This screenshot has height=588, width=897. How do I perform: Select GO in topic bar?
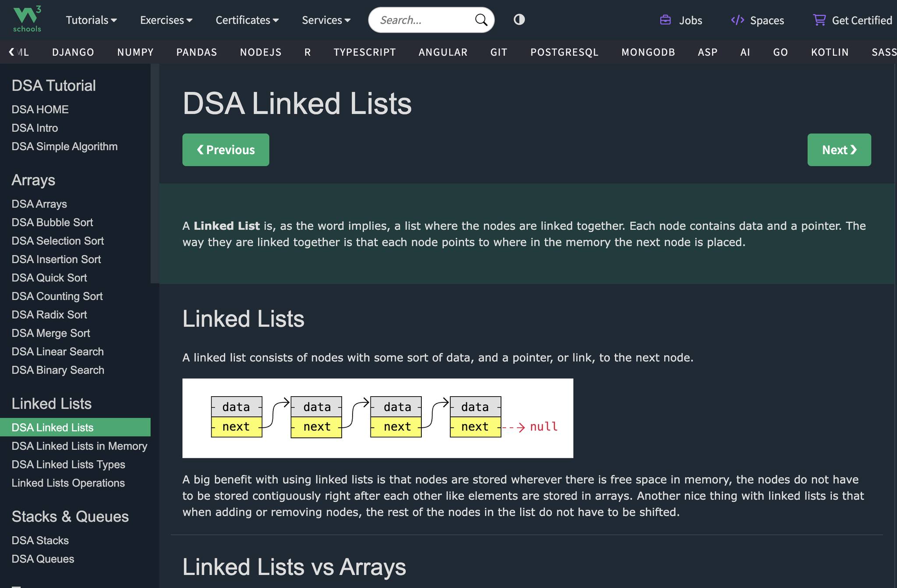[780, 52]
